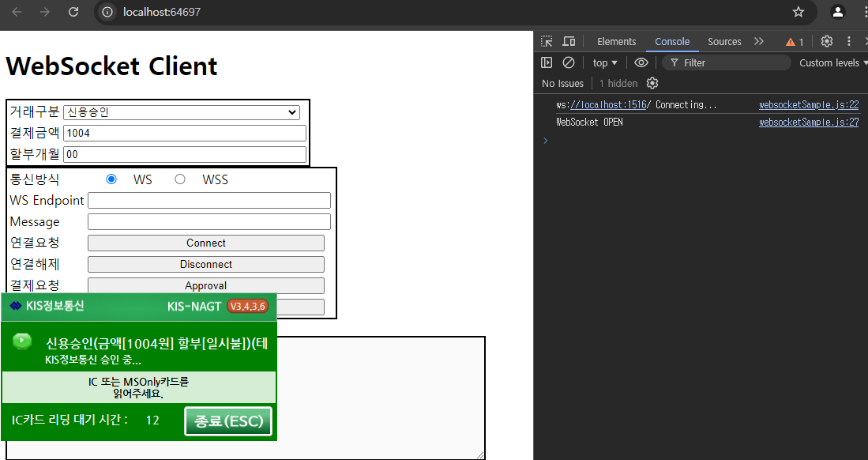Show the console sidebar panel icon
Screen dimensions: 868x460
[547, 63]
